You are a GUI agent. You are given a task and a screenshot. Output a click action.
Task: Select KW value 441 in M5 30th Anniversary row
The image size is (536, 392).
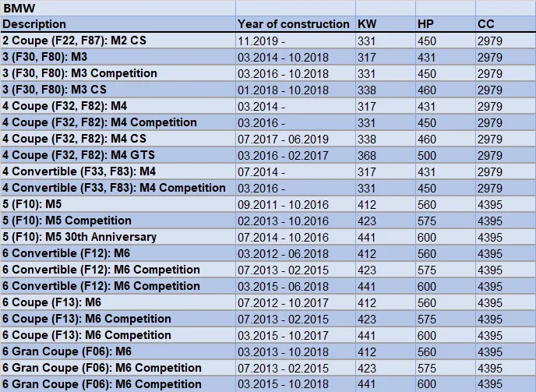pos(385,237)
